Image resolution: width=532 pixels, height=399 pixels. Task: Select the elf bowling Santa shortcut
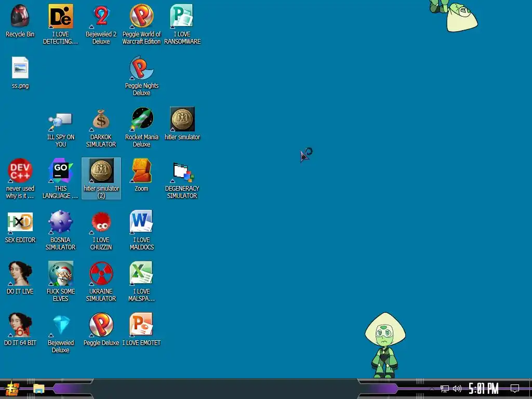point(60,282)
